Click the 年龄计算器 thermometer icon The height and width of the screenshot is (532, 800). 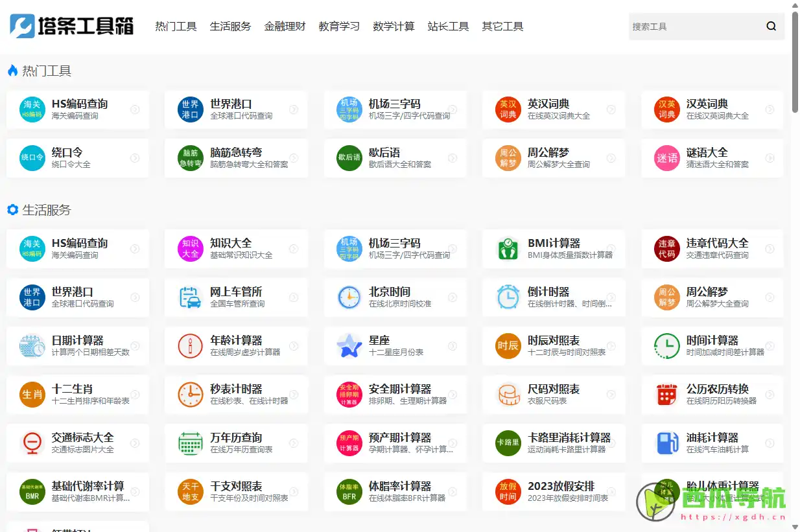pos(189,346)
